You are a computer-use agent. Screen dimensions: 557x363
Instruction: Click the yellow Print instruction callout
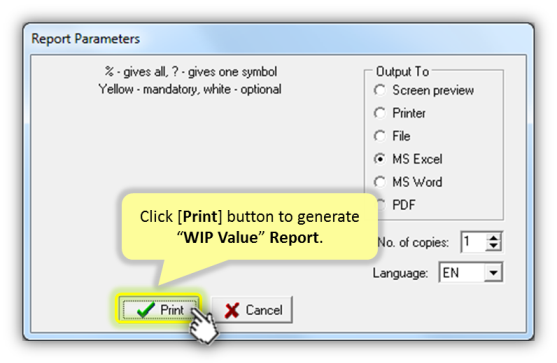(x=249, y=227)
